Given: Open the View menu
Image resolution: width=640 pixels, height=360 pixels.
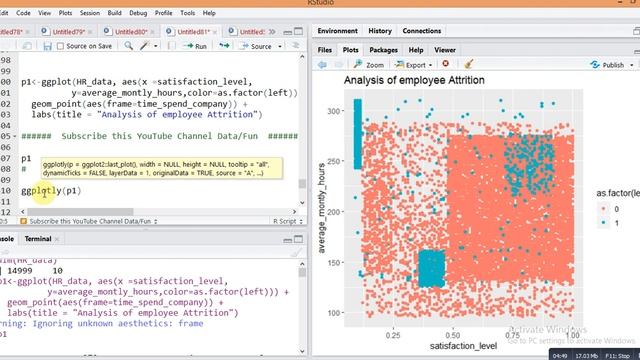Looking at the screenshot, I should pos(44,13).
